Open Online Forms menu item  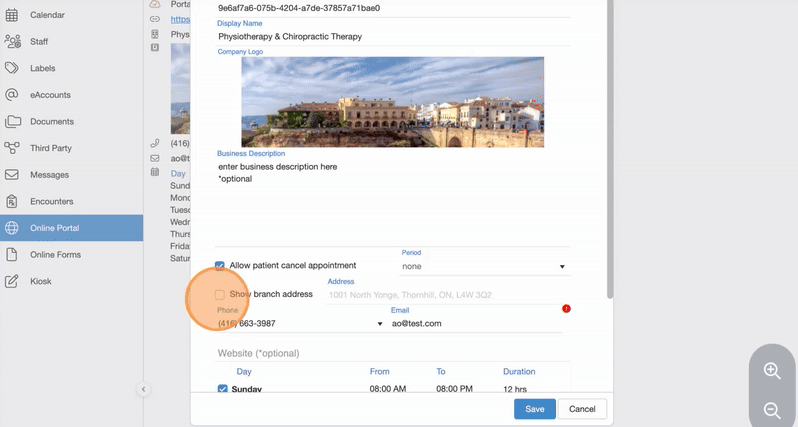coord(55,255)
